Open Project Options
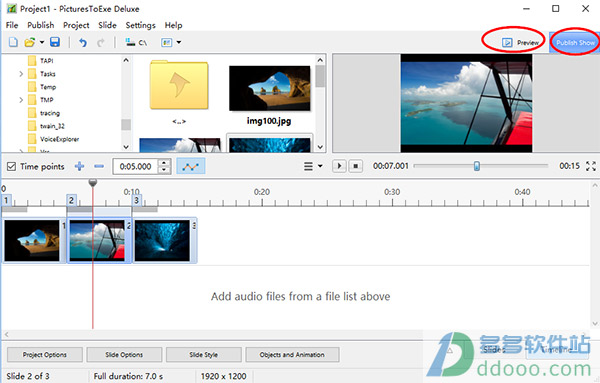The height and width of the screenshot is (383, 600). click(x=45, y=355)
